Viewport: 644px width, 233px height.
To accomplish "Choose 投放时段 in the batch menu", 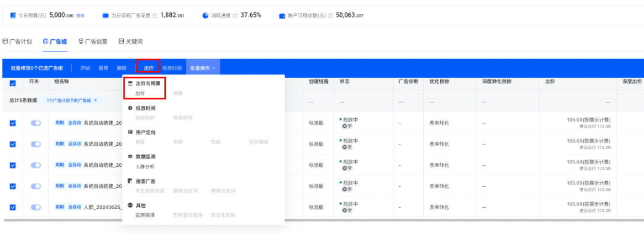I will [x=183, y=118].
